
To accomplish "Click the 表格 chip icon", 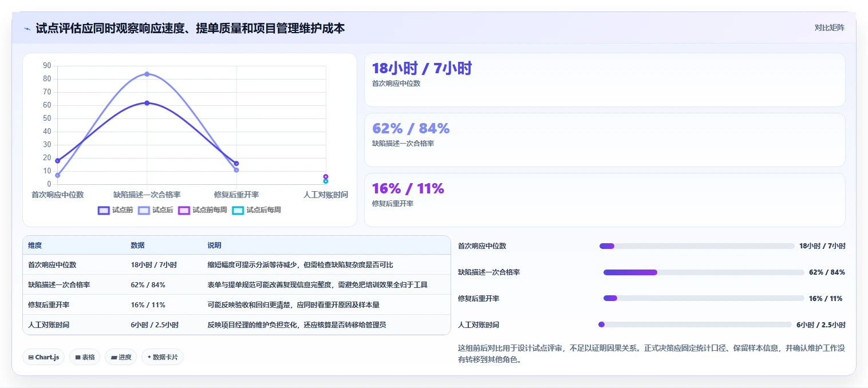I will point(78,357).
